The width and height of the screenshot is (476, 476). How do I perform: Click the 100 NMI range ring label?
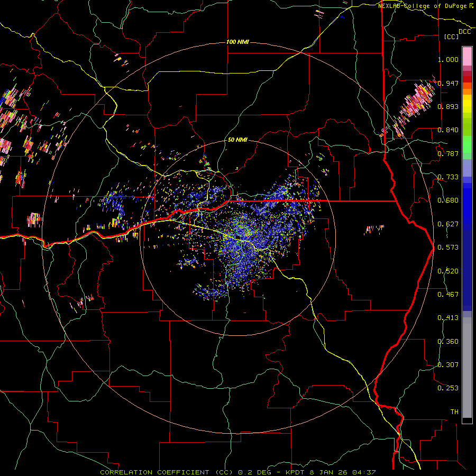coord(237,42)
